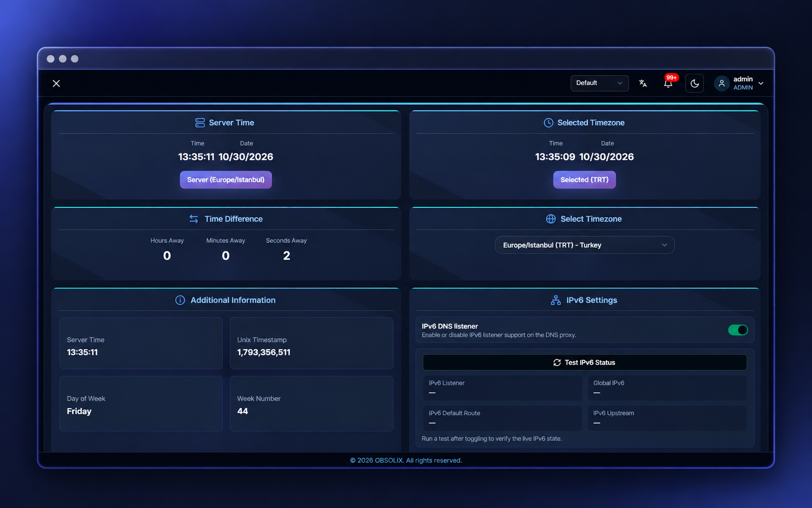
Task: Disable the IPv6 DNS listener switch
Action: point(738,330)
